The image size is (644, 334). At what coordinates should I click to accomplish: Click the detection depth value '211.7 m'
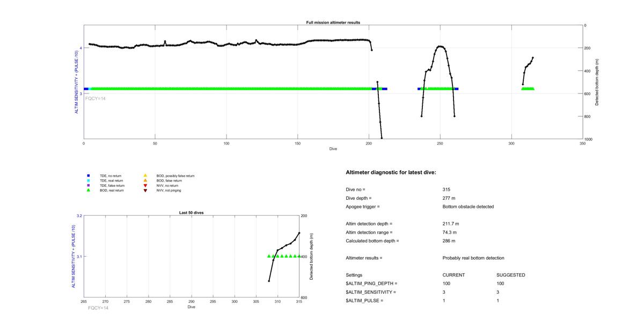point(451,224)
